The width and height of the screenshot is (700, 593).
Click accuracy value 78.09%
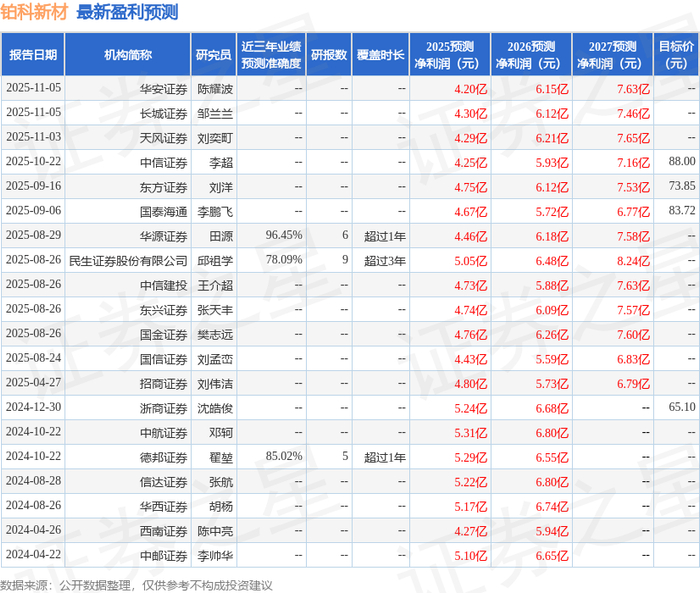pos(284,259)
